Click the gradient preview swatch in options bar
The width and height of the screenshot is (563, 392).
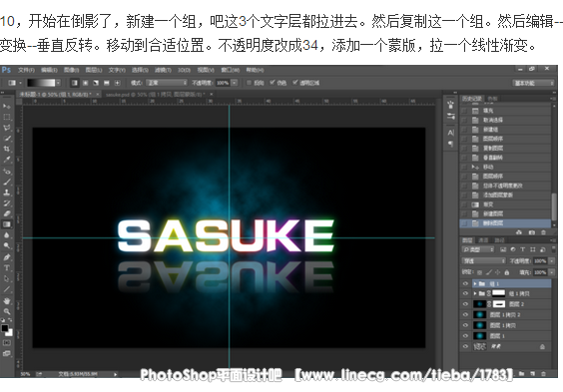click(41, 83)
